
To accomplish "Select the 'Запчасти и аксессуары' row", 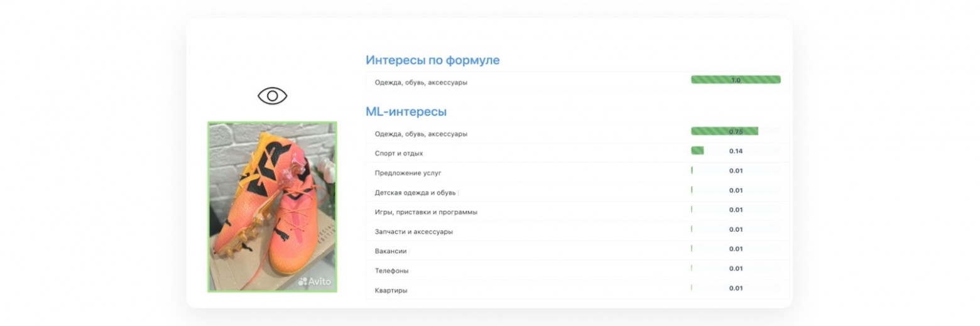I will click(577, 231).
